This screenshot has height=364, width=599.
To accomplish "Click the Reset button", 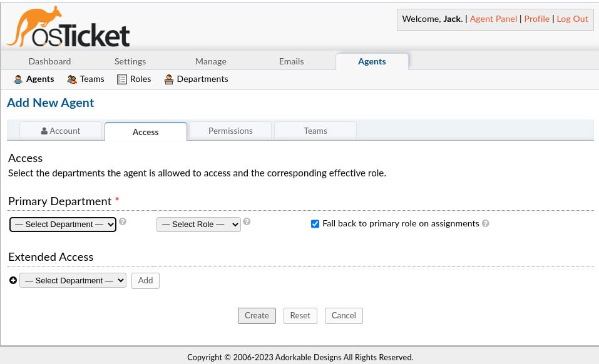I will click(300, 315).
